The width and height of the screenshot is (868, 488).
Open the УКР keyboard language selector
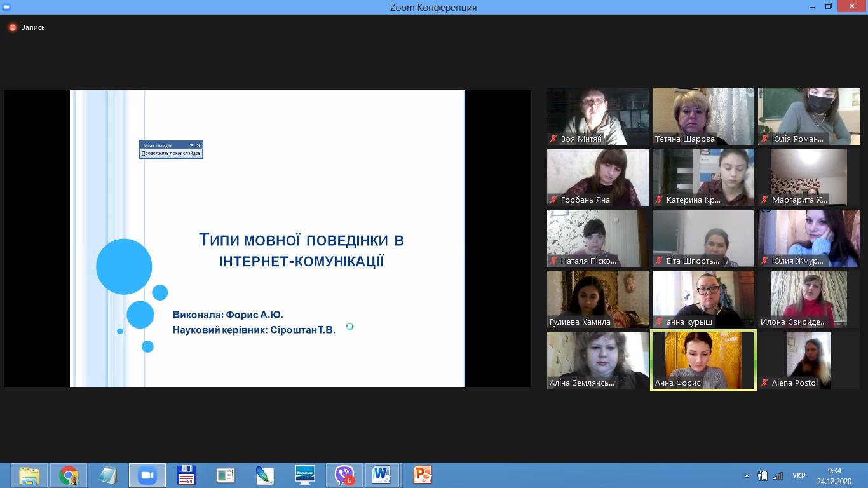point(799,476)
